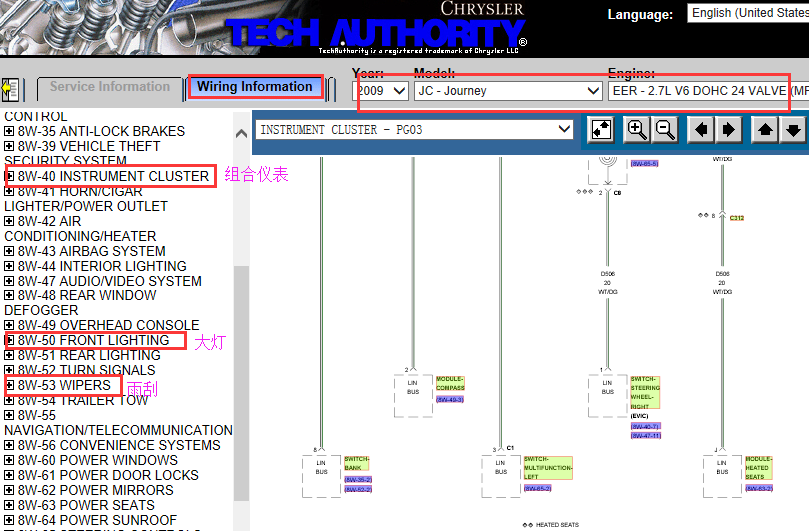Click the fit-to-window diagram icon
This screenshot has height=531, width=809.
(601, 129)
